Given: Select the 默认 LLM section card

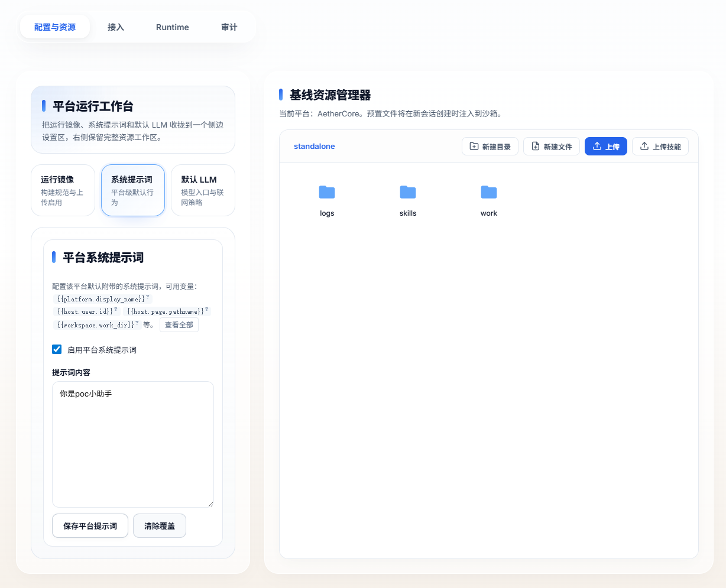Looking at the screenshot, I should point(203,190).
